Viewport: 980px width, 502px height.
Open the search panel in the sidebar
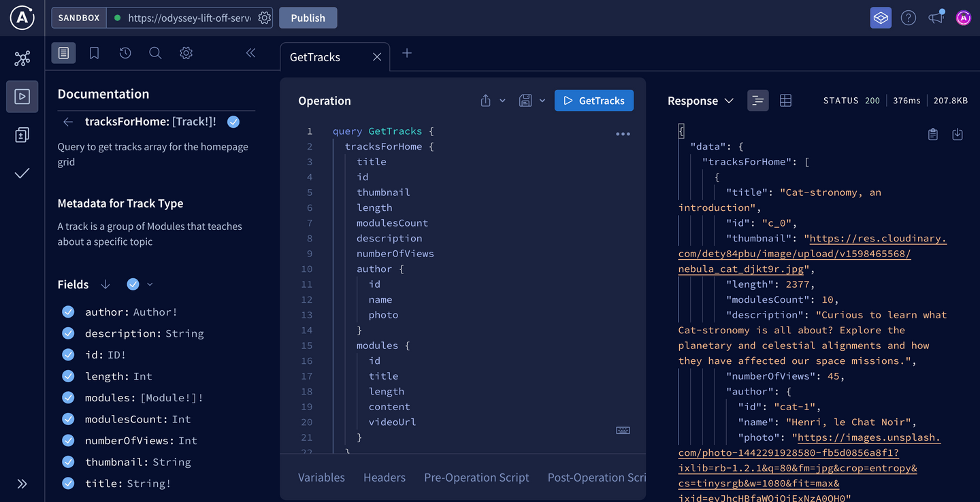[155, 52]
